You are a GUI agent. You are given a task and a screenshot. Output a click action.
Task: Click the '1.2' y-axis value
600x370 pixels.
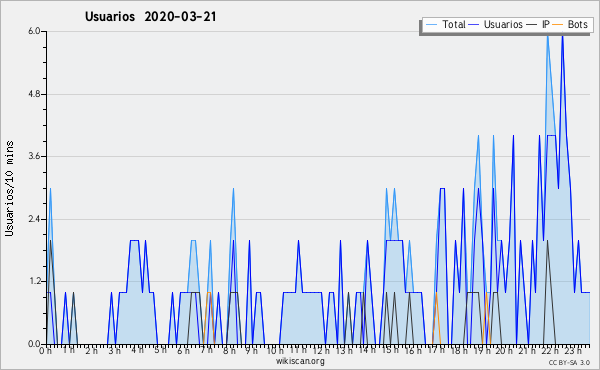35,282
